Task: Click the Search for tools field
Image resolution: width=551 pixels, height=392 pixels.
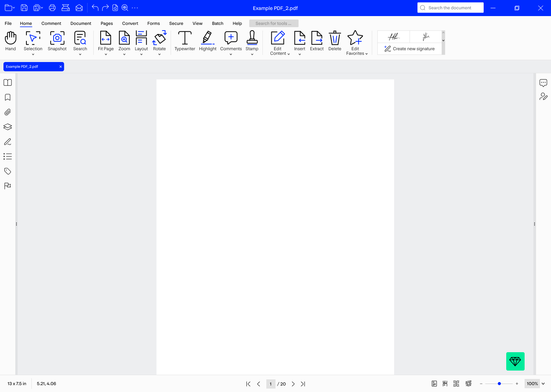Action: point(274,23)
